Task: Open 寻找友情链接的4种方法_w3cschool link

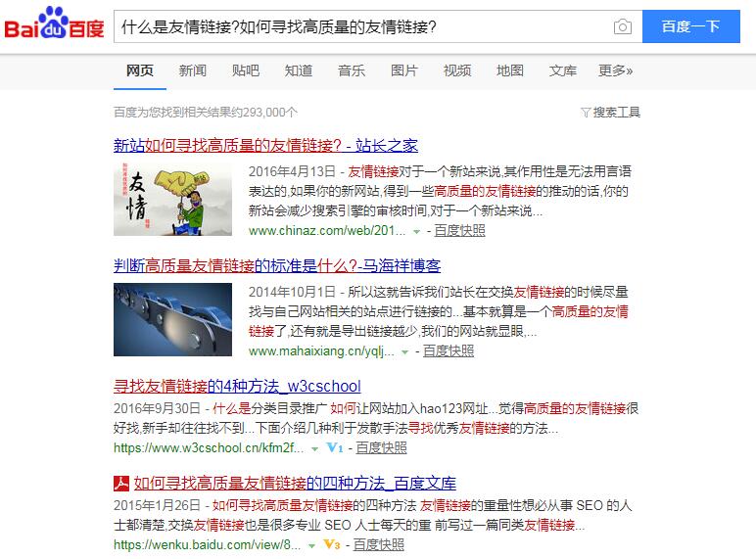Action: point(237,386)
